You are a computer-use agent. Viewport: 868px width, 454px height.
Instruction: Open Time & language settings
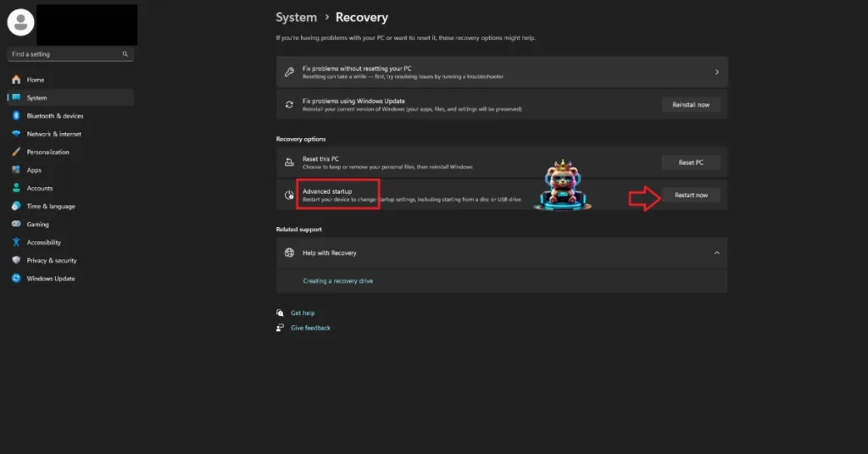(70, 206)
